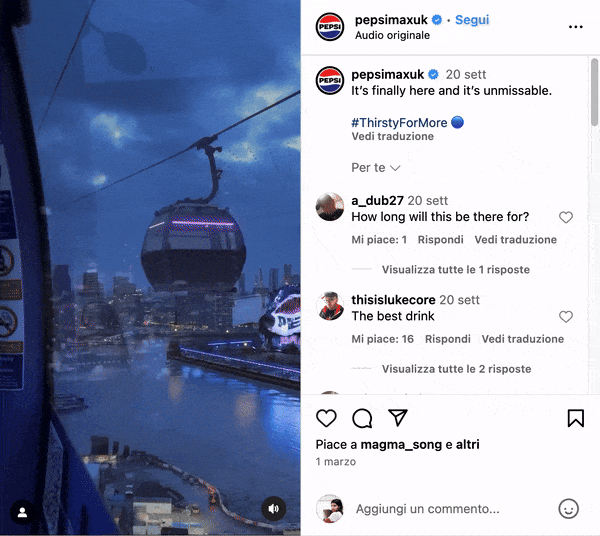Follow pepsimaxuk via 'Segui'
600x536 pixels.
472,20
